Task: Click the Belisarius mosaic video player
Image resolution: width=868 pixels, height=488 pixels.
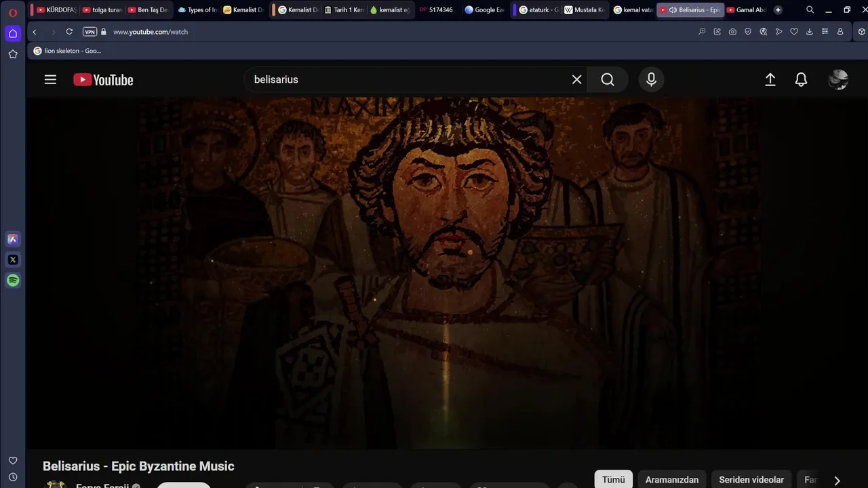Action: coord(447,272)
